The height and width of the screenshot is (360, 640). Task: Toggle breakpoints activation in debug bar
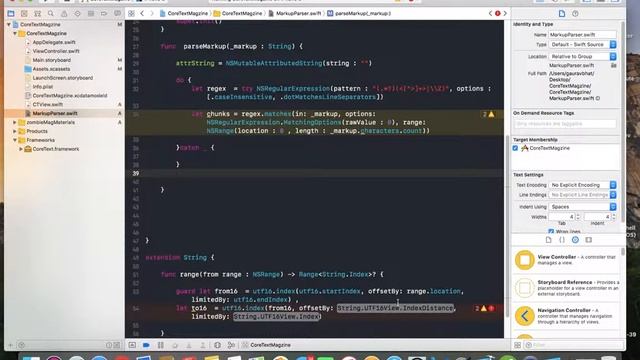[x=146, y=345]
